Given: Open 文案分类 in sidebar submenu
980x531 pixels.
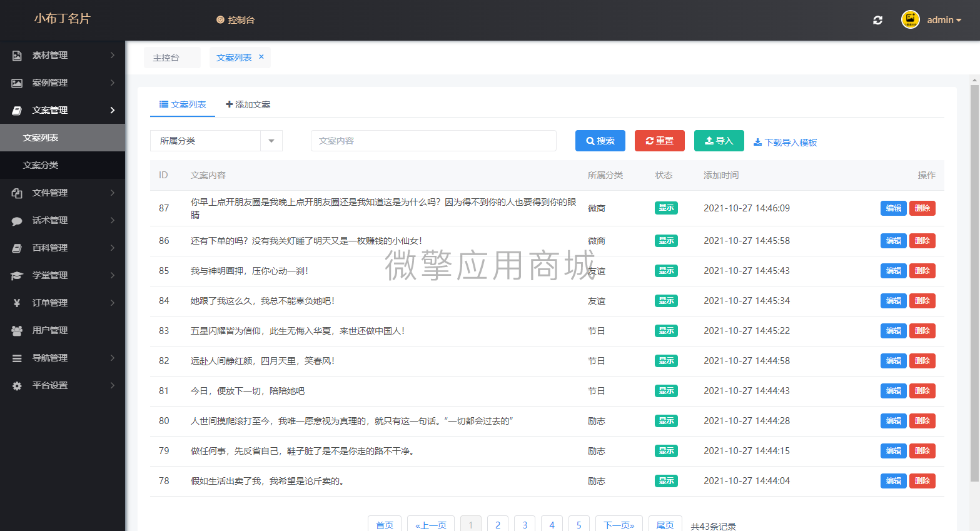Looking at the screenshot, I should coord(63,165).
